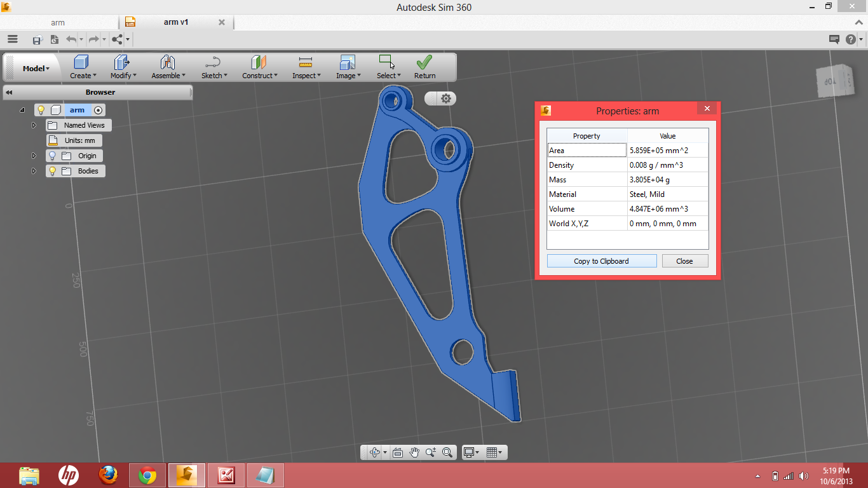Open the Create menu label
This screenshot has height=488, width=868.
point(83,76)
